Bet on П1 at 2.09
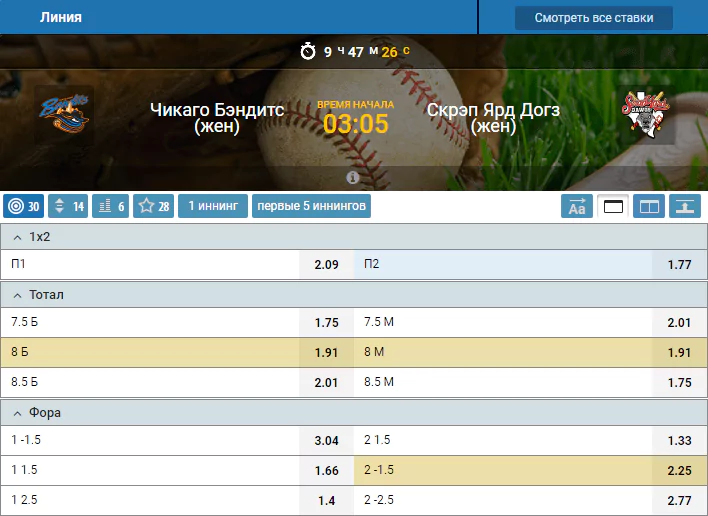 (177, 265)
